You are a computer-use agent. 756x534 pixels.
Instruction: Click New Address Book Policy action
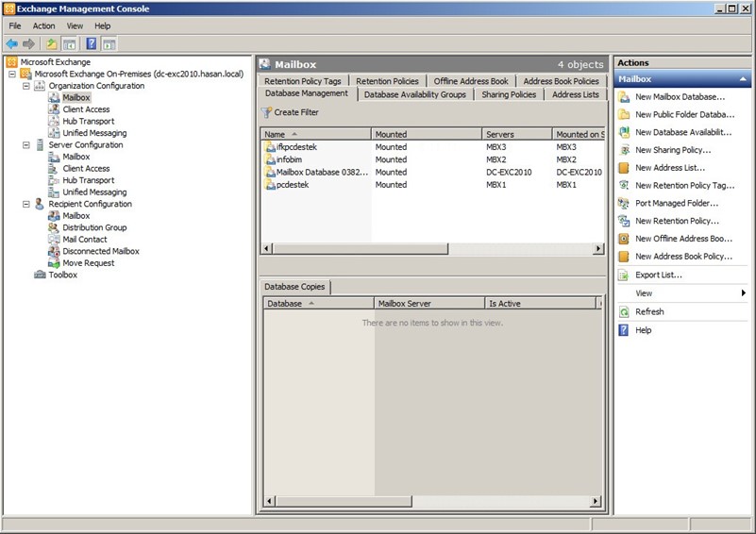point(683,257)
